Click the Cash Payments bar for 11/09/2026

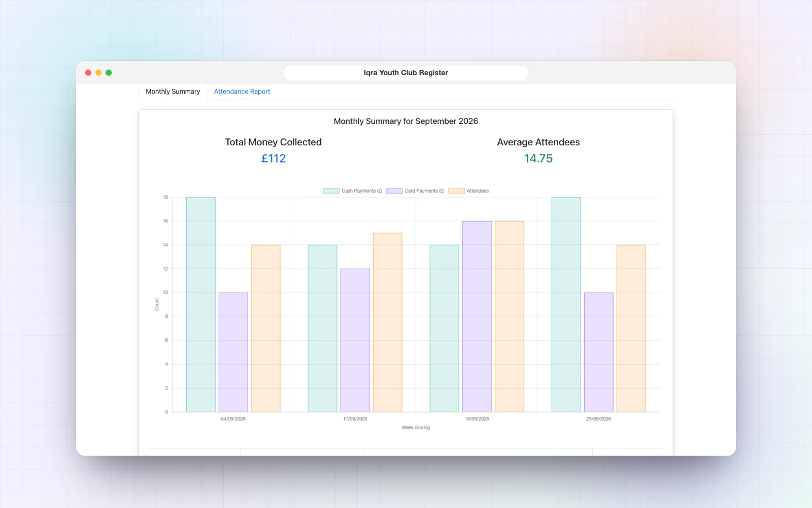coord(323,328)
